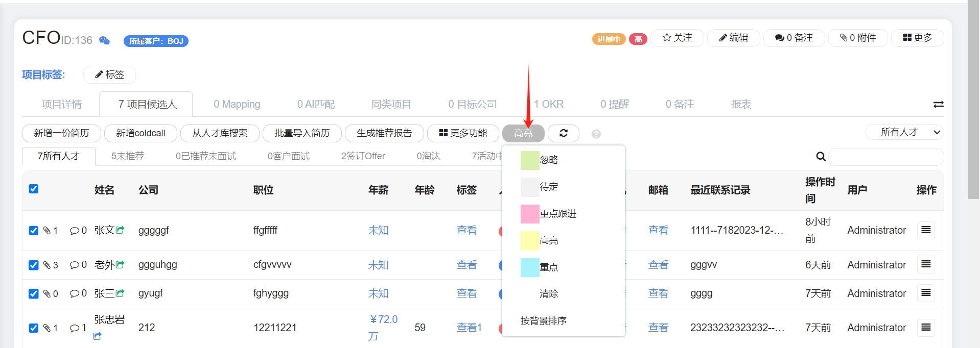This screenshot has width=980, height=348.
Task: Click the page vertical scrollbar
Action: pos(973,100)
